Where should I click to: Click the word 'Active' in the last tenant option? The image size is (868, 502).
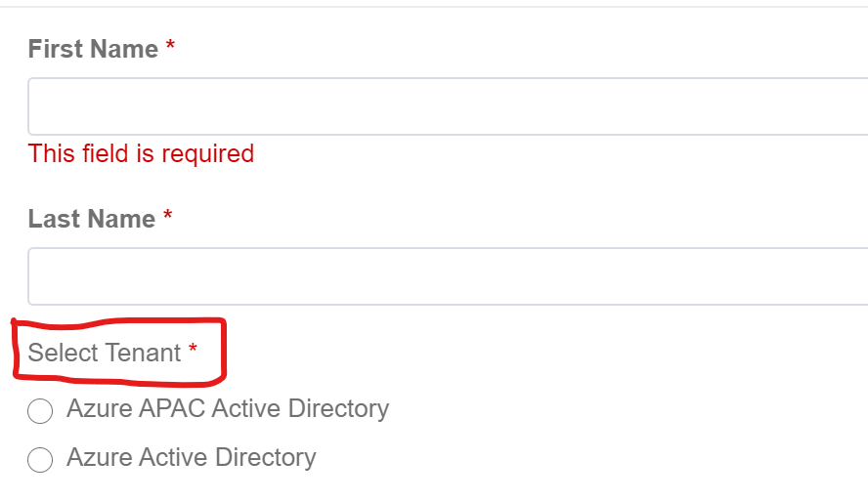[x=173, y=457]
